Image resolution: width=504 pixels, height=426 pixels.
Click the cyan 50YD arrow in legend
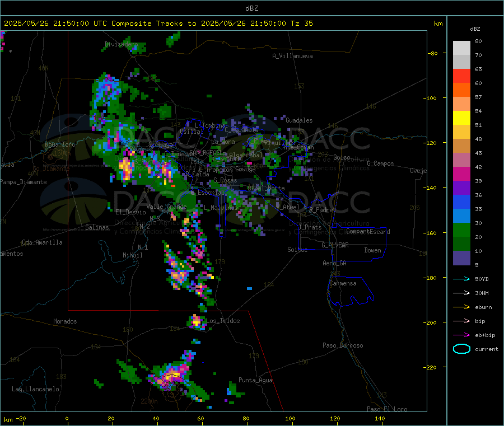point(461,279)
